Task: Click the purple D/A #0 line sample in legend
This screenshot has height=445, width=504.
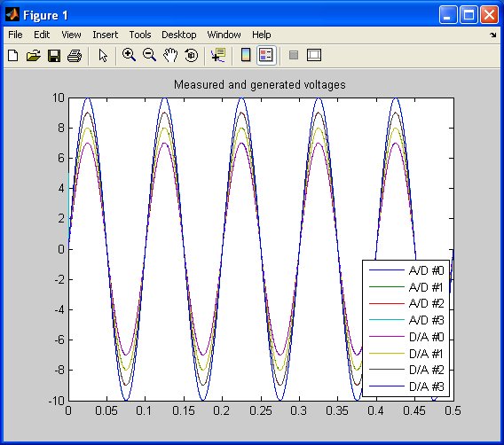Action: [386, 337]
